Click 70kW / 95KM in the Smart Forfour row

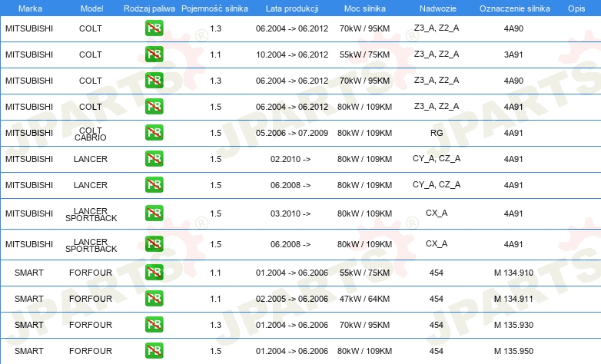tap(364, 325)
